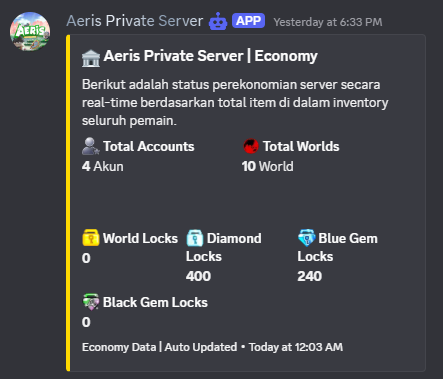Click the yellow World Locks icon
Image resolution: width=443 pixels, height=379 pixels.
pos(91,238)
